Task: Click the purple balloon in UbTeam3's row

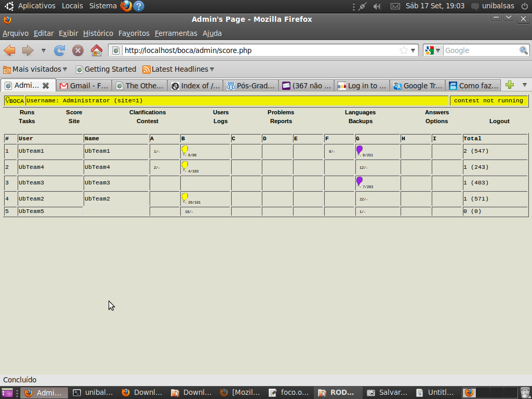Action: 359,181
